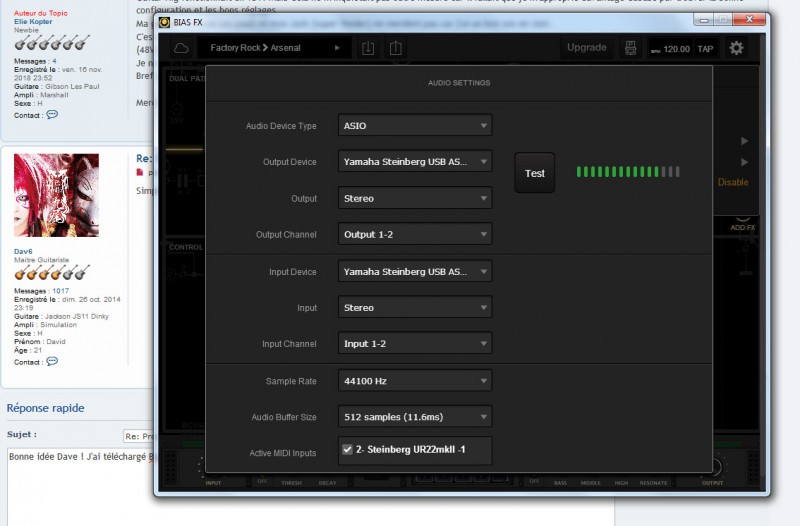Click Dav6's avatar image
Viewport: 800px width, 526px height.
[56, 195]
